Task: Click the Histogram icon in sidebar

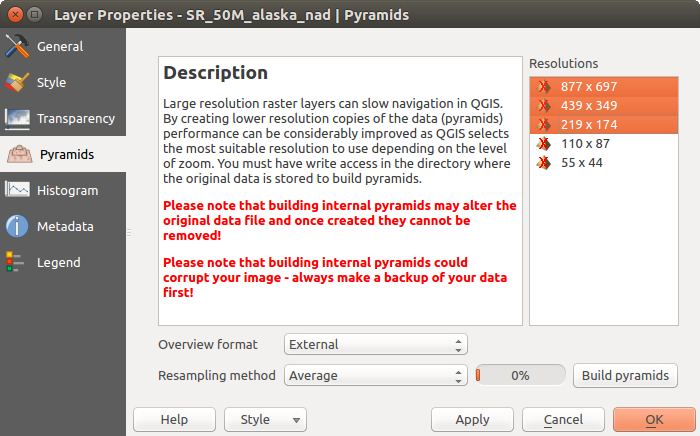Action: (17, 191)
